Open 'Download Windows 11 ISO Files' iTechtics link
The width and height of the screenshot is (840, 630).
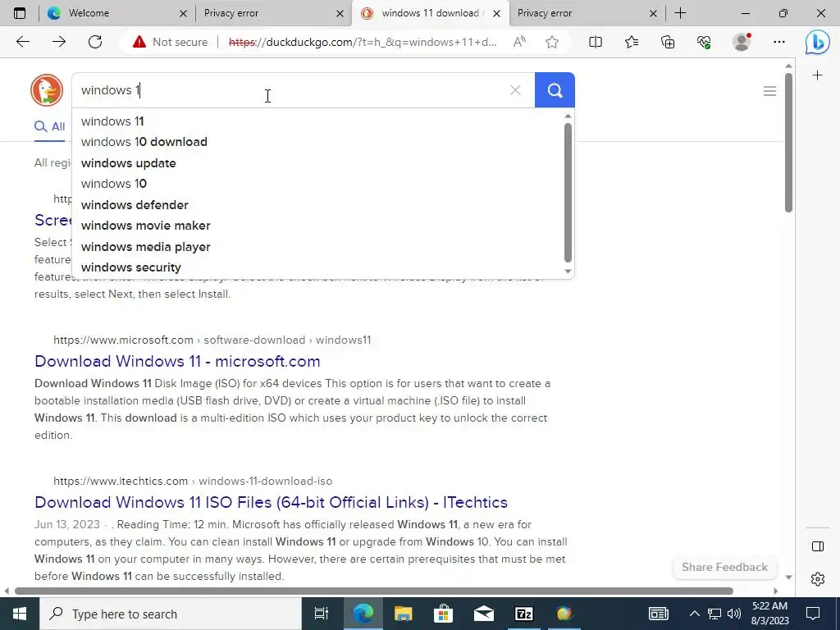tap(271, 503)
